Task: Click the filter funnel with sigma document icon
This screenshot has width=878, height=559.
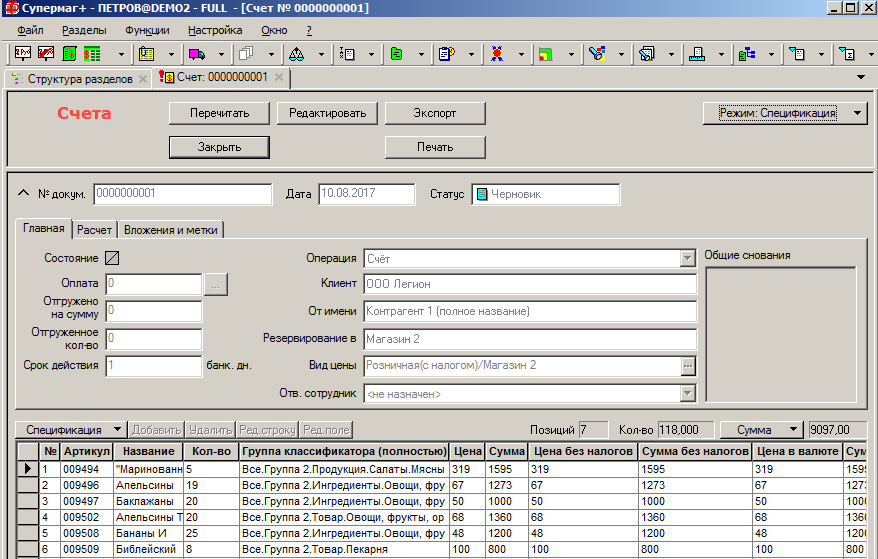Action: tap(847, 54)
